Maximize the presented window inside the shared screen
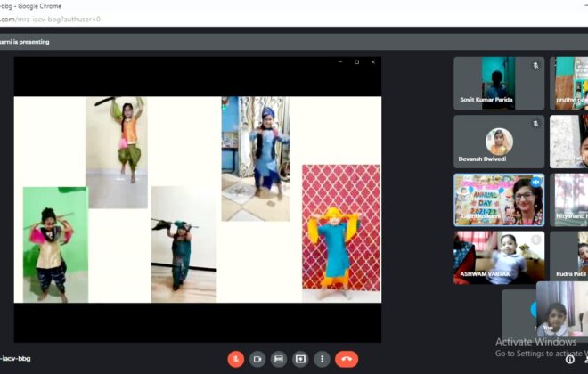The height and width of the screenshot is (374, 588). [356, 62]
